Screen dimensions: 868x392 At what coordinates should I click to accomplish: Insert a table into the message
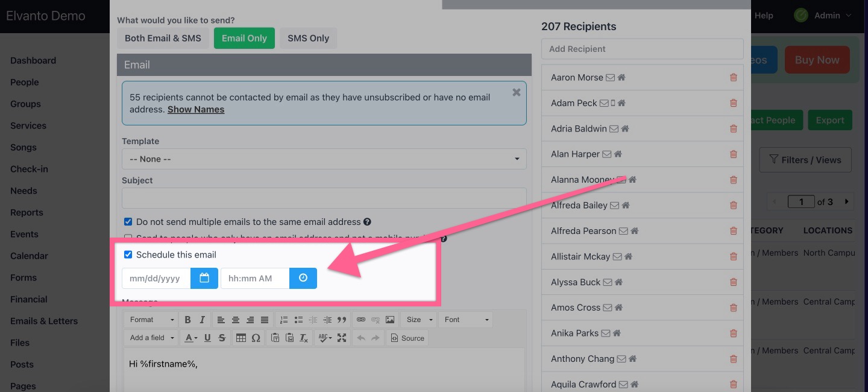(x=242, y=338)
